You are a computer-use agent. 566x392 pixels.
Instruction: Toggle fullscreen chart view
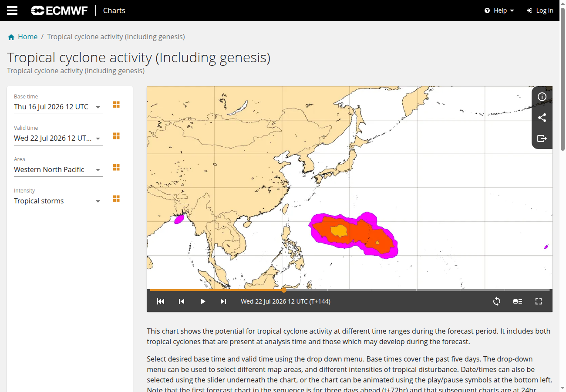pos(539,301)
